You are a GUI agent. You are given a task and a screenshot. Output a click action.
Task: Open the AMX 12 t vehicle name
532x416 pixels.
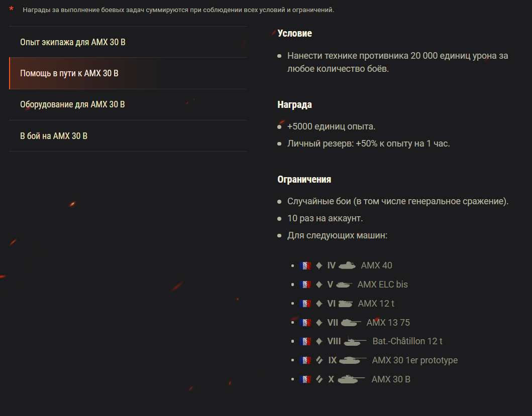point(376,304)
